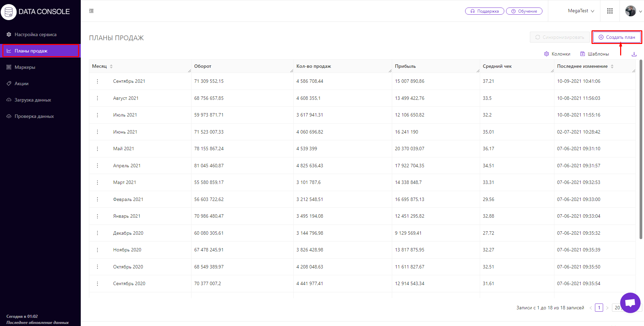Open row actions for Декабрь 2020
Viewport: 644px width, 326px height.
tap(97, 233)
